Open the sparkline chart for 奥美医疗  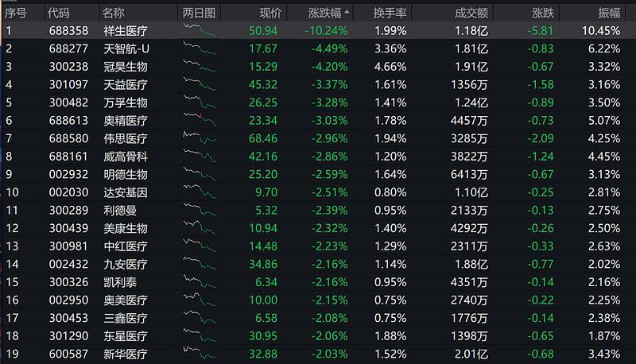click(200, 300)
